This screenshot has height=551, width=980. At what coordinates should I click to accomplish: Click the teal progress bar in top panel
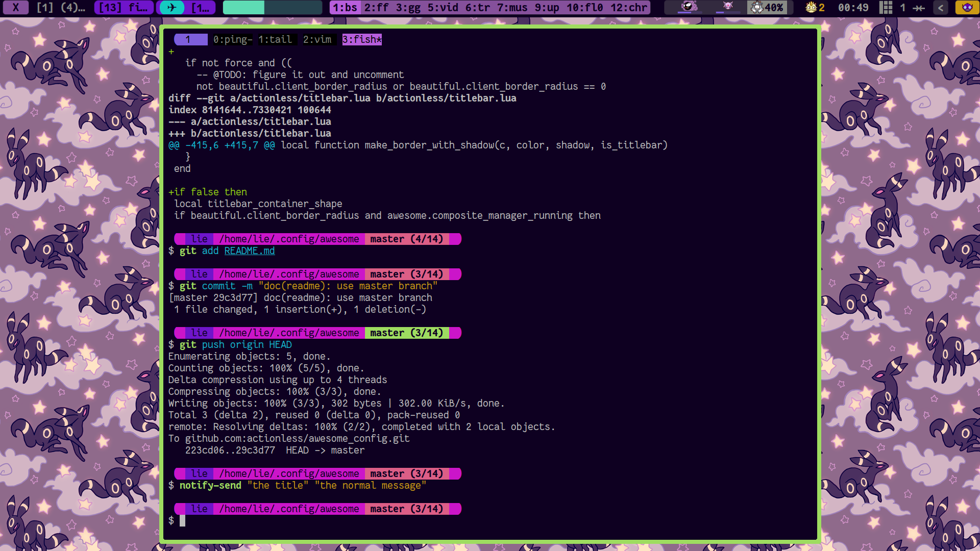pyautogui.click(x=272, y=7)
